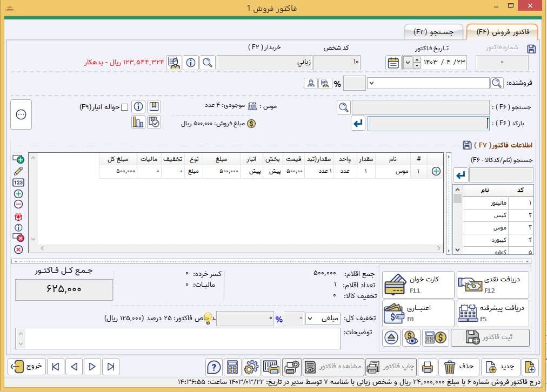Click the gift item icon
Viewport: 547px width, 392px height.
click(18, 217)
